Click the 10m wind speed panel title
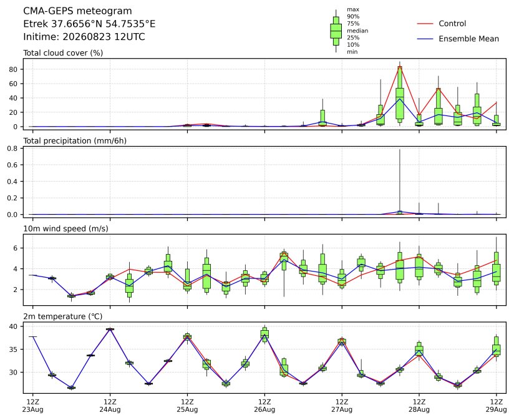514x420 pixels. (x=65, y=228)
